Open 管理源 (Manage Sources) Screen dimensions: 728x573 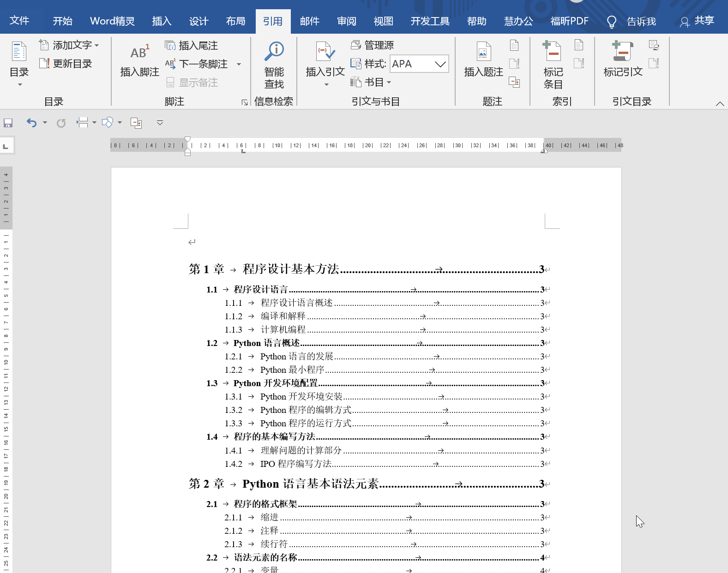[373, 45]
